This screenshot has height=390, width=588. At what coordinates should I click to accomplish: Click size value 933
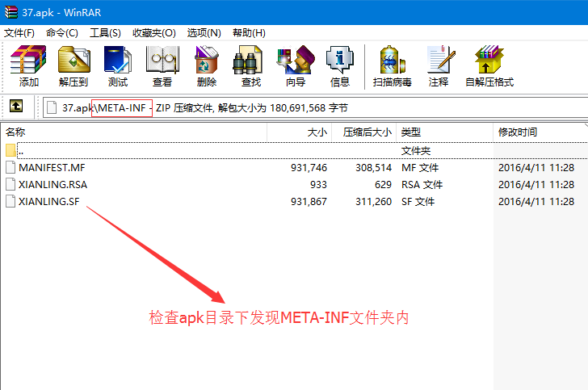(318, 184)
